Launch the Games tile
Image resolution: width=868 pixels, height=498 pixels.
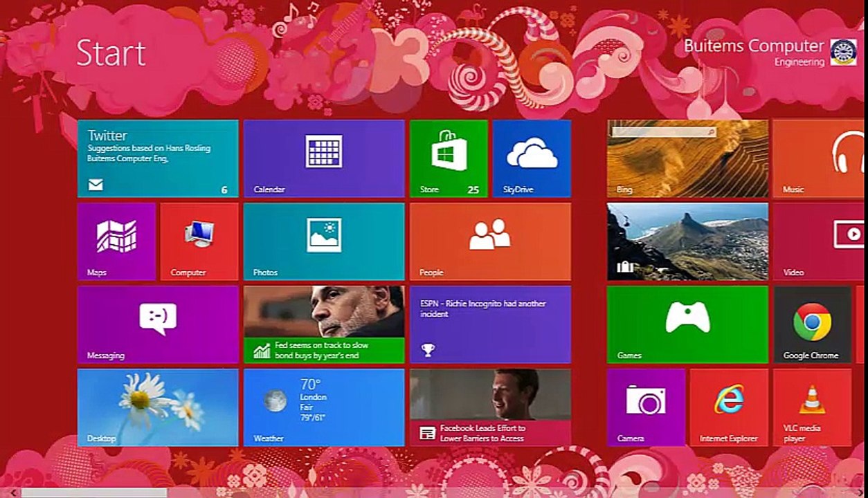coord(687,324)
